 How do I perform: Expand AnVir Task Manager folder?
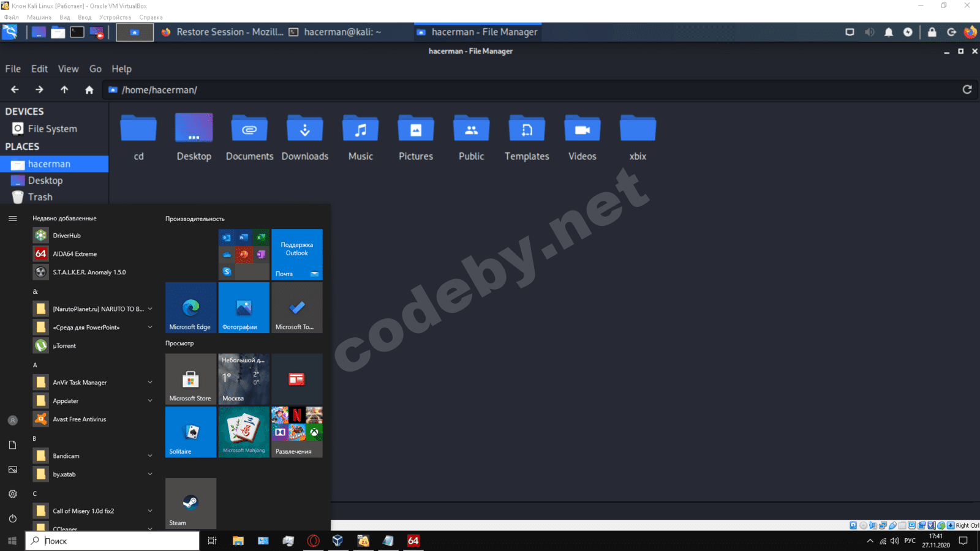[x=150, y=383]
